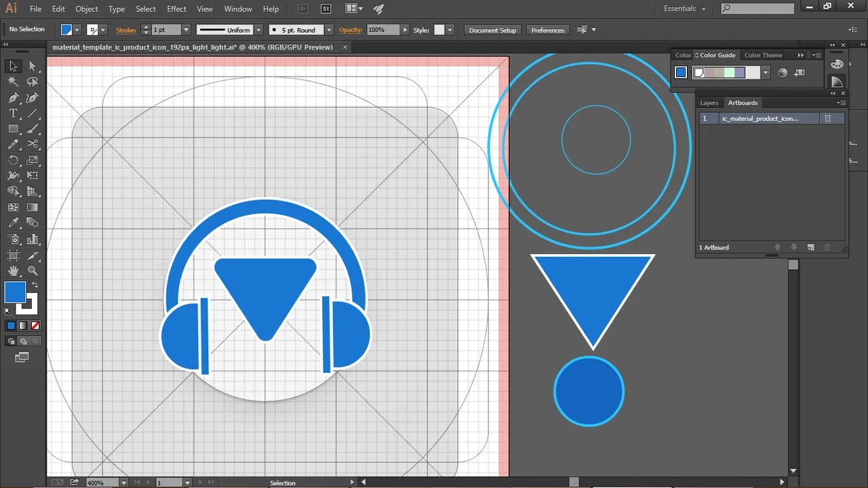Choose the Rectangle tool
The height and width of the screenshot is (488, 868).
pyautogui.click(x=13, y=129)
